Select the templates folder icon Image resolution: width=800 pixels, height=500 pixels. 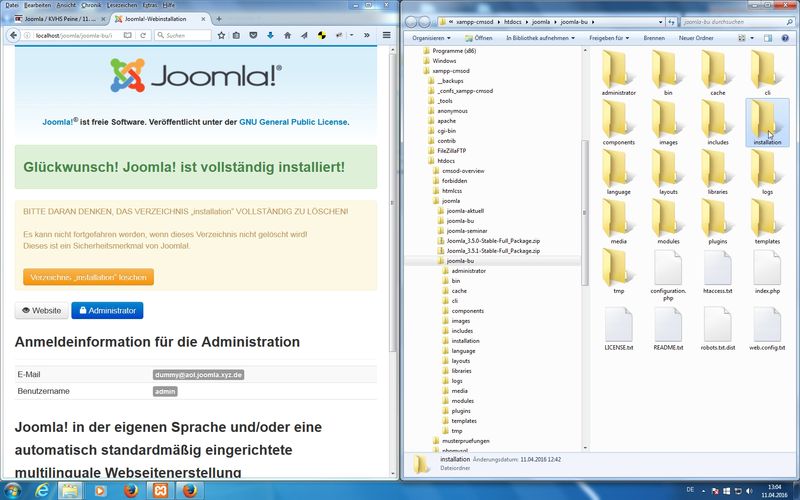[x=767, y=221]
